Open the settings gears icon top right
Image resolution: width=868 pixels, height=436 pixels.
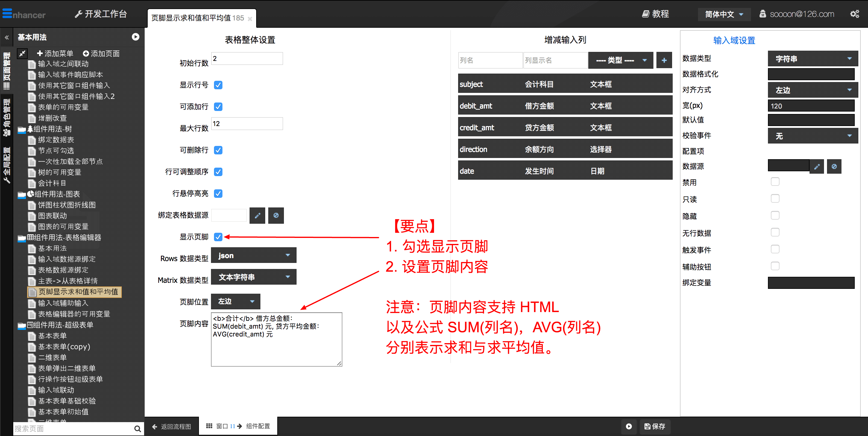click(854, 14)
